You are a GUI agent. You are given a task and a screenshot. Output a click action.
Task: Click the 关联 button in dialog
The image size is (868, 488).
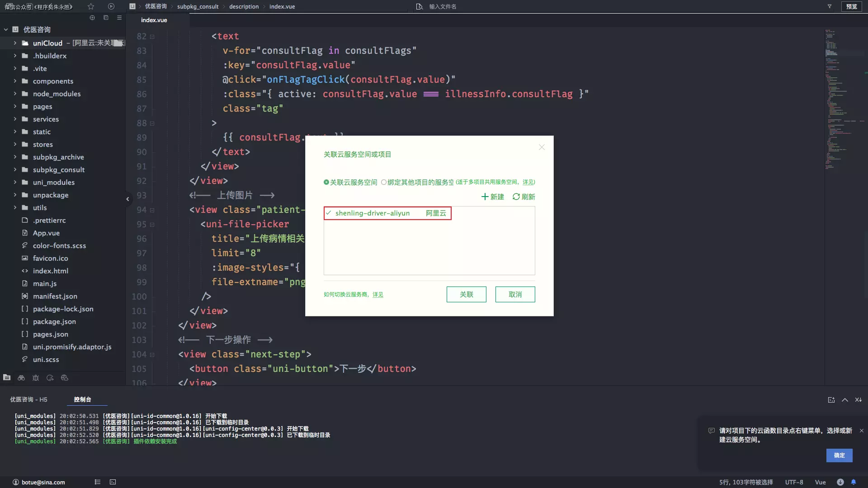[x=466, y=294]
